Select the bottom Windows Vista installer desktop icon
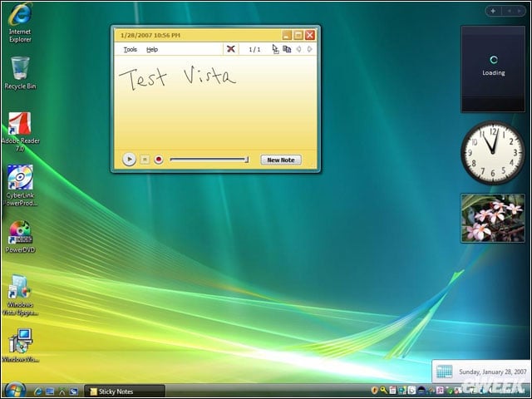 tap(20, 346)
